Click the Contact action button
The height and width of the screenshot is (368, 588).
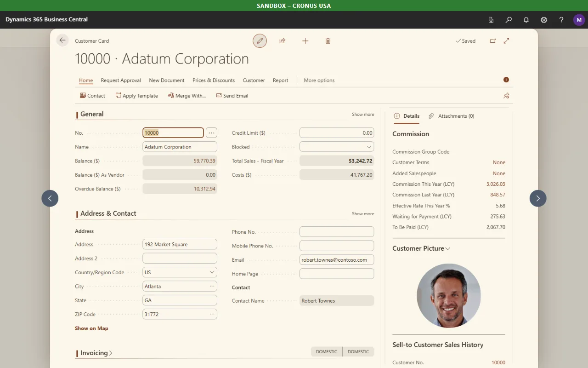(x=92, y=96)
